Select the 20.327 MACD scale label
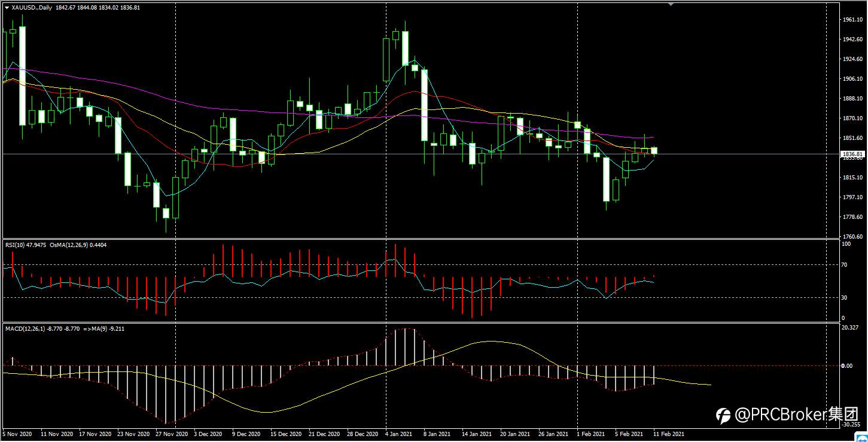This screenshot has height=442, width=868. coord(850,328)
